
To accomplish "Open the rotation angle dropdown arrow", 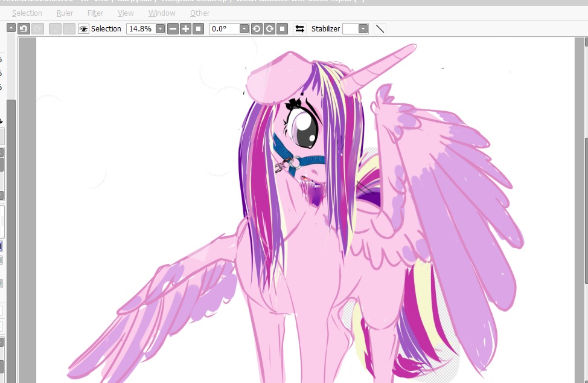I will [x=244, y=29].
